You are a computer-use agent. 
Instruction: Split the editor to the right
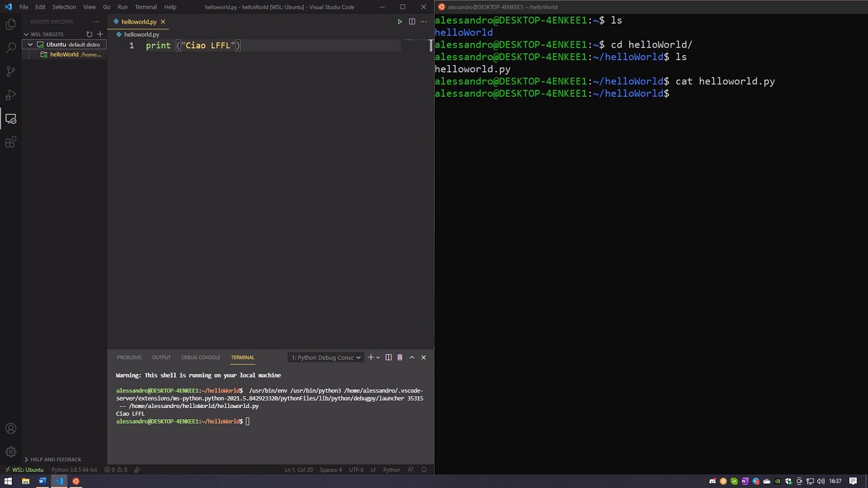(x=412, y=22)
